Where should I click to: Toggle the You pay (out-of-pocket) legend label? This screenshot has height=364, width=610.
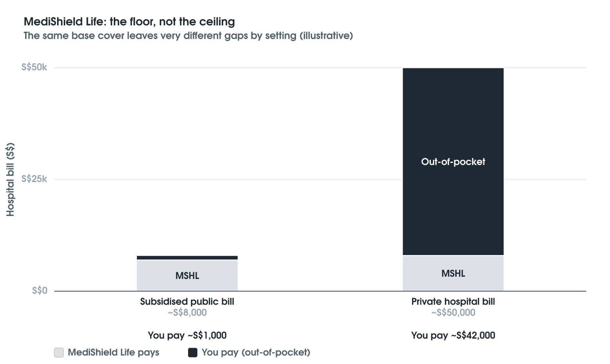pos(256,352)
